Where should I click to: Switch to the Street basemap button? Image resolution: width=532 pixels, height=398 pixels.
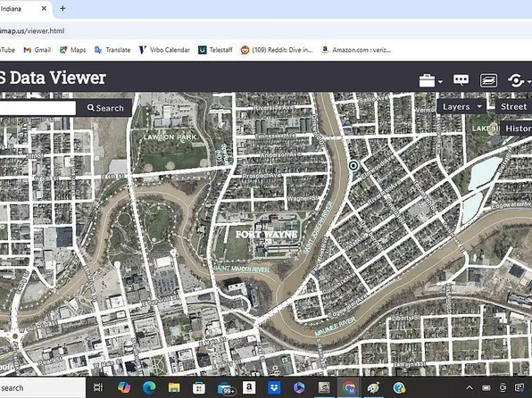[x=513, y=106]
